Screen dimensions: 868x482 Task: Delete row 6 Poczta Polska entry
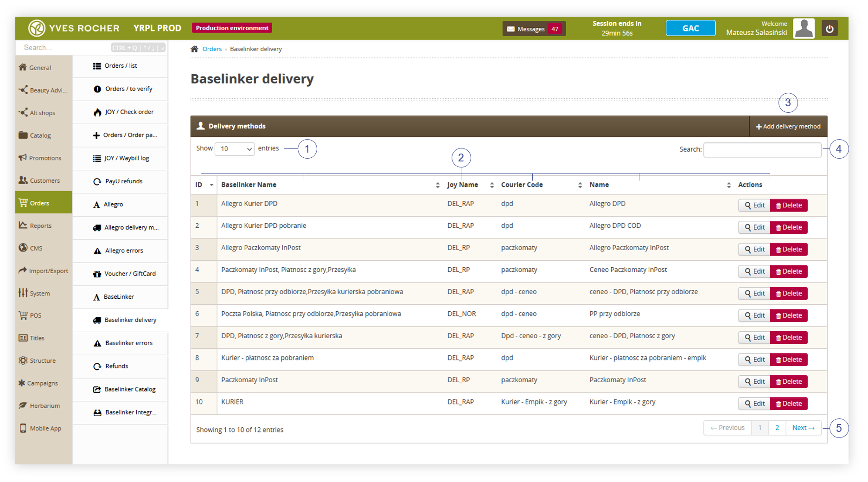(x=789, y=315)
